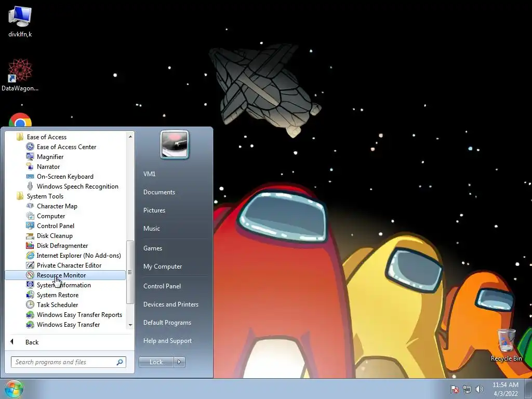The width and height of the screenshot is (532, 399).
Task: Open Private Character Editor icon
Action: 30,265
